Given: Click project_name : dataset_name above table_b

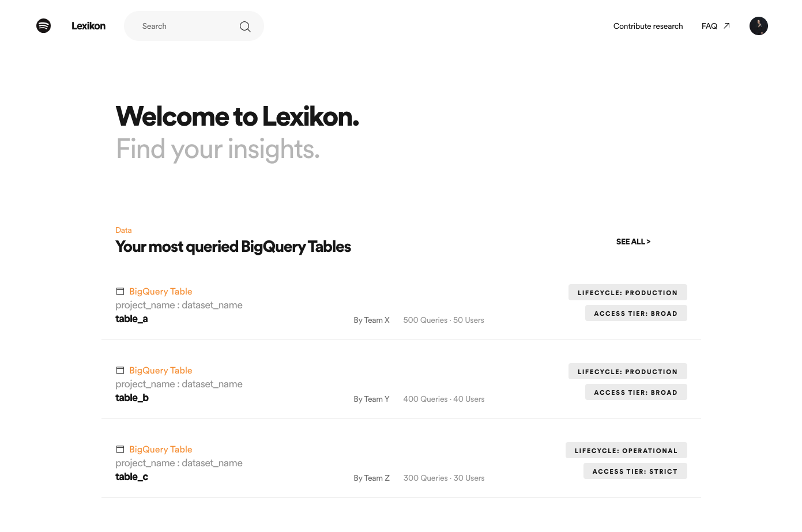Looking at the screenshot, I should [x=179, y=384].
